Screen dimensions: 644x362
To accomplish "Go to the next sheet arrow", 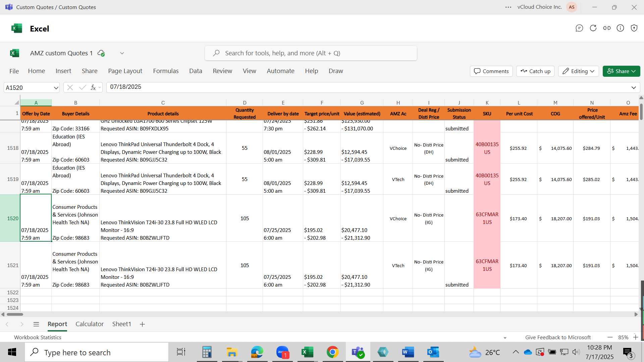I will click(x=22, y=324).
